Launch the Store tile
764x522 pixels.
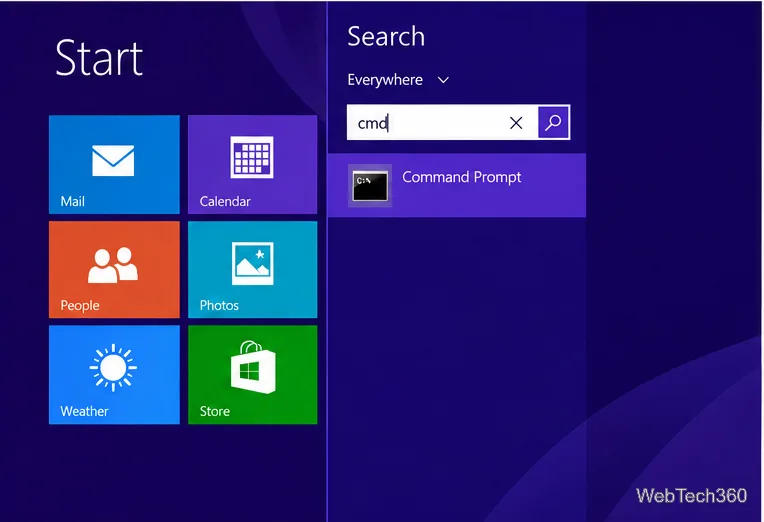point(252,375)
